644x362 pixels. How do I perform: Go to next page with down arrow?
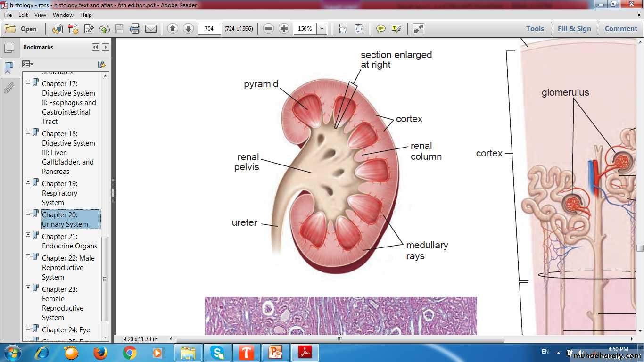pyautogui.click(x=188, y=29)
